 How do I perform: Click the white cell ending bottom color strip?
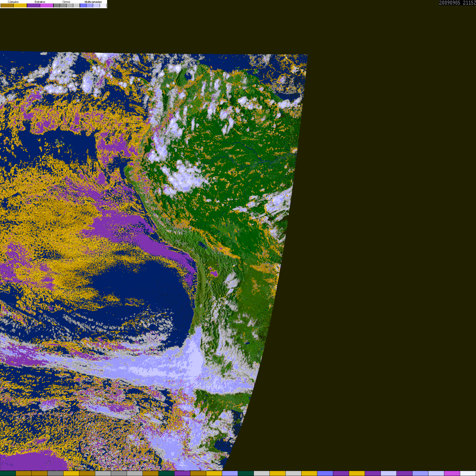tap(468, 473)
